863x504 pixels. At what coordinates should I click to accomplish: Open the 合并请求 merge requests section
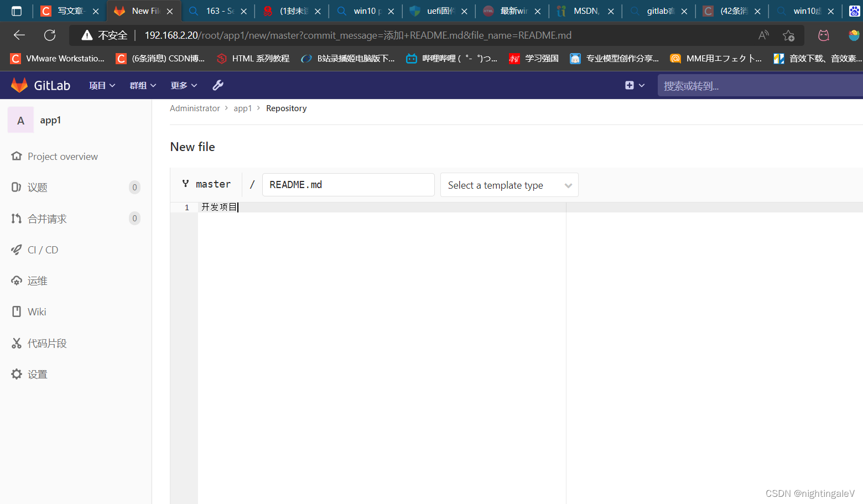(46, 218)
